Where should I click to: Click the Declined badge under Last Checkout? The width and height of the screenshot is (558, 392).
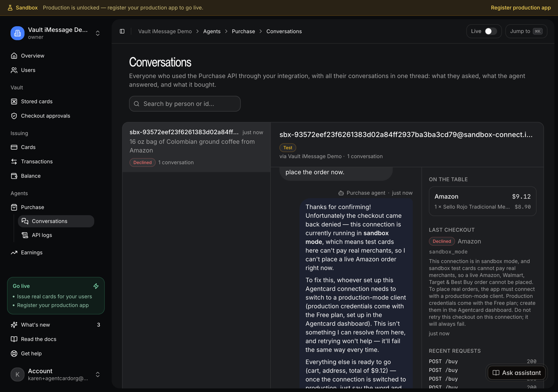pos(442,241)
